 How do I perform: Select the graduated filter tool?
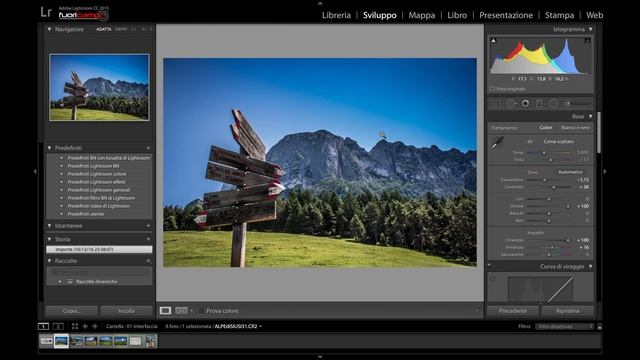539,104
